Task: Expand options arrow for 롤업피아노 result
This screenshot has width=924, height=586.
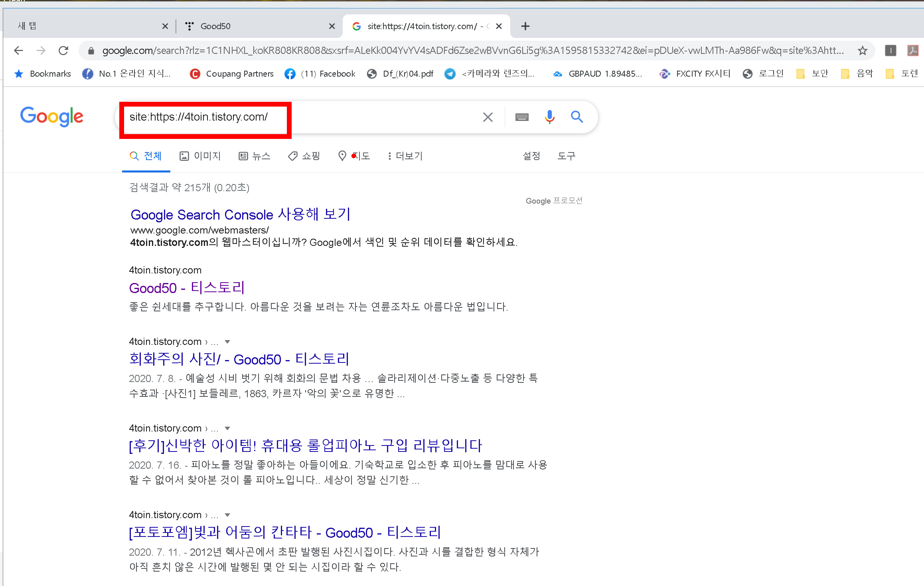Action: (227, 429)
